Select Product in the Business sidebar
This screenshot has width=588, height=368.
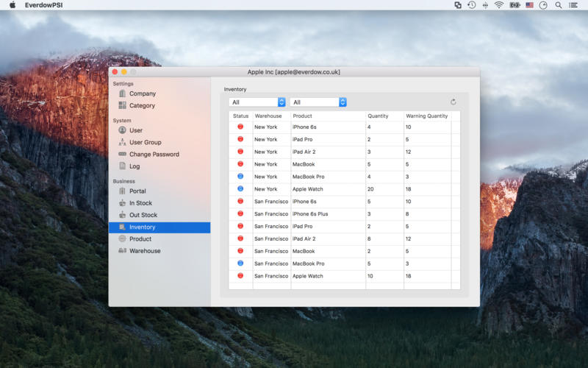(x=140, y=239)
